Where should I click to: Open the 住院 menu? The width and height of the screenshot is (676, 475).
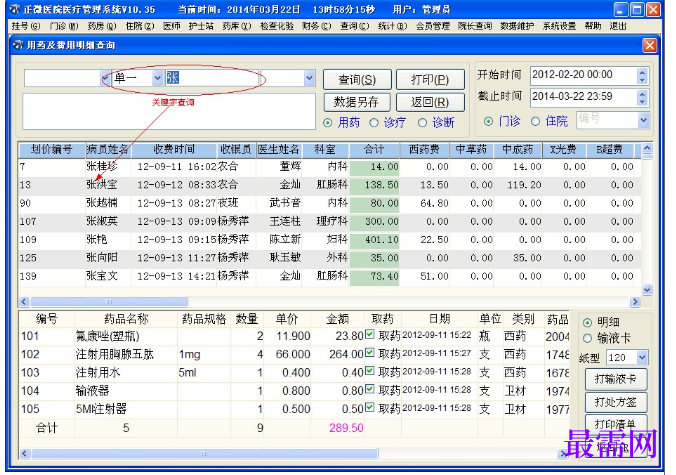(140, 26)
